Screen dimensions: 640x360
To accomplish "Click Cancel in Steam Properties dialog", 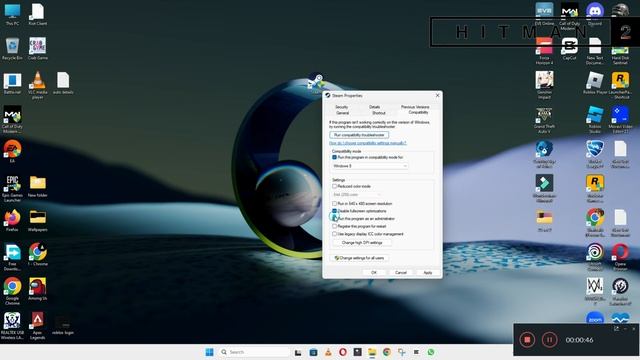I will coord(401,272).
